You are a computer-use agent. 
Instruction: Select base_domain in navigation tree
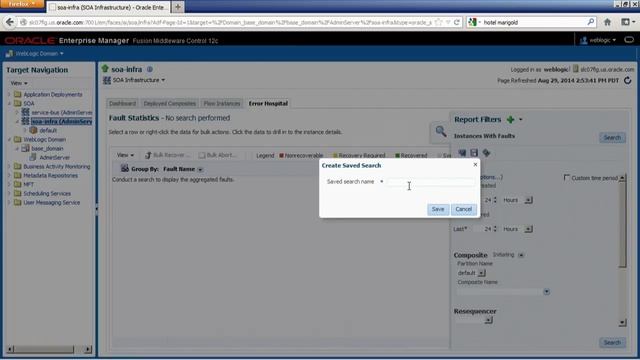47,149
